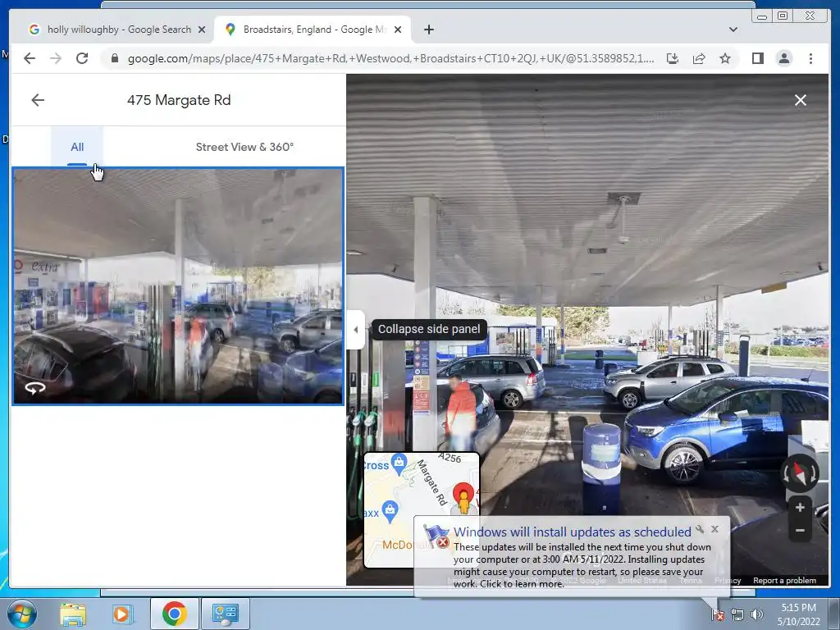
Task: Click the pegman on the mini map
Action: click(463, 502)
